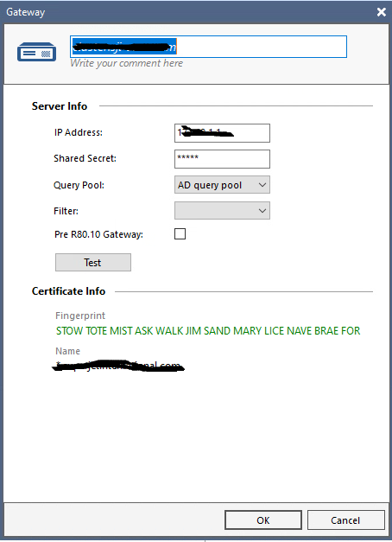
Task: Dismiss dialog with the Cancel button
Action: tap(345, 520)
